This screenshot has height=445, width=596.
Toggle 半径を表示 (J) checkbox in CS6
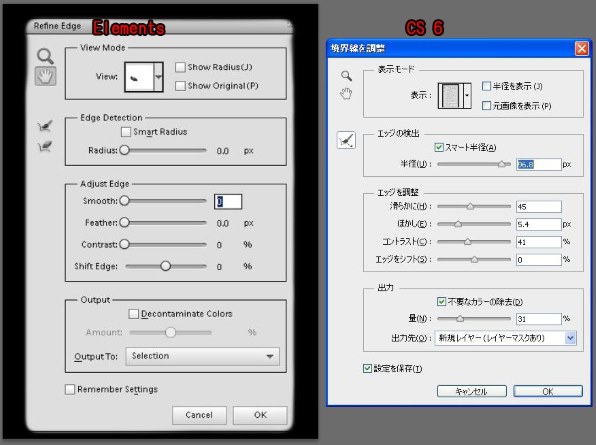tap(486, 86)
